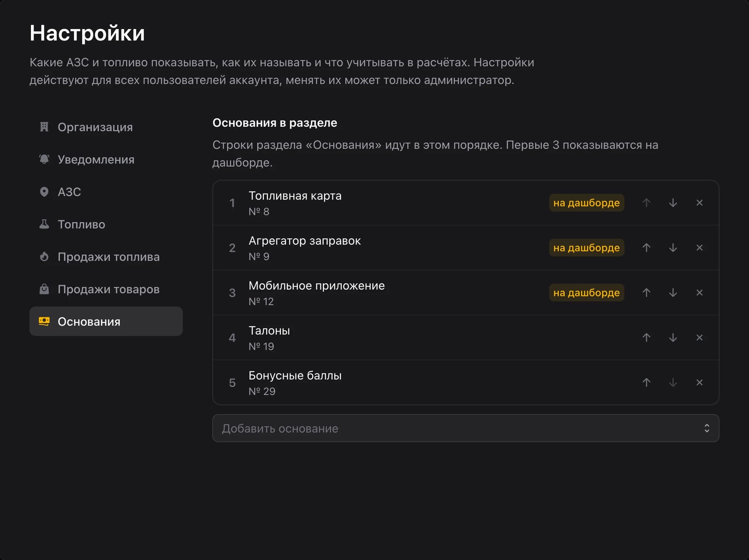Remove «Топливная карта» from the list
The width and height of the screenshot is (749, 560).
tap(699, 203)
